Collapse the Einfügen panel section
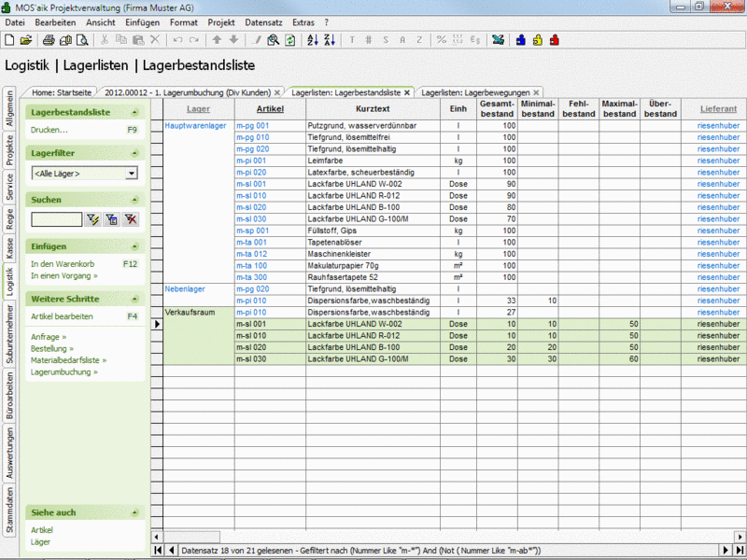Viewport: 747px width, 560px height. click(x=134, y=246)
